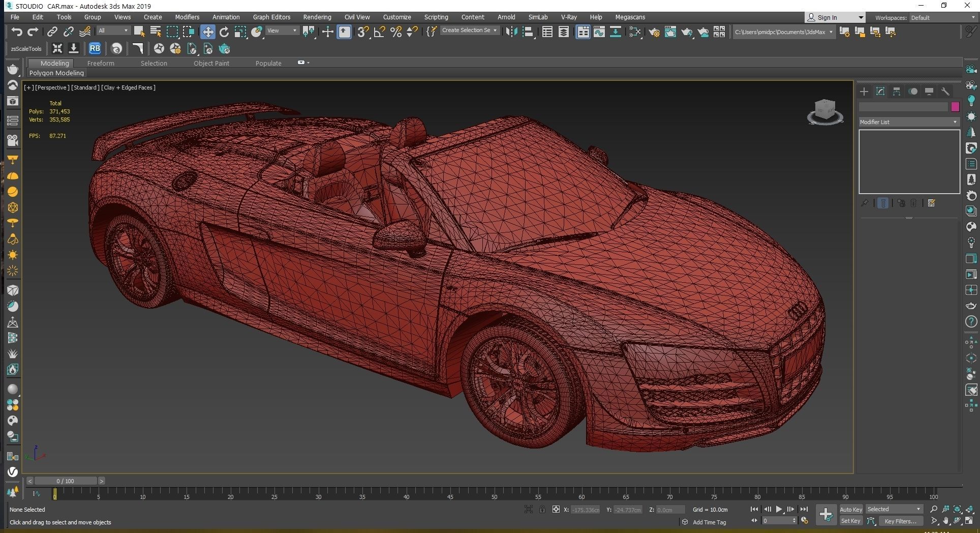This screenshot has width=980, height=533.
Task: Toggle Absolute/Offset transform type-in mode
Action: tap(556, 510)
